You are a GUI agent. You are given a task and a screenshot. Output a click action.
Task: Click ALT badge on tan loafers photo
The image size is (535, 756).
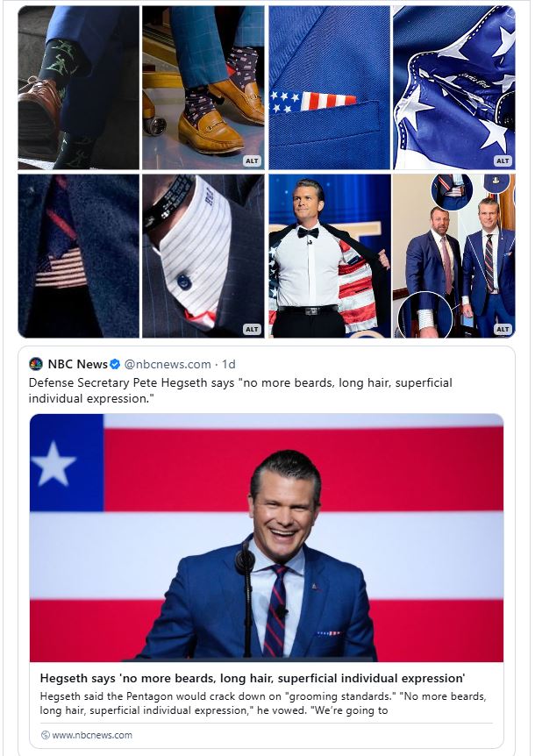coord(252,161)
